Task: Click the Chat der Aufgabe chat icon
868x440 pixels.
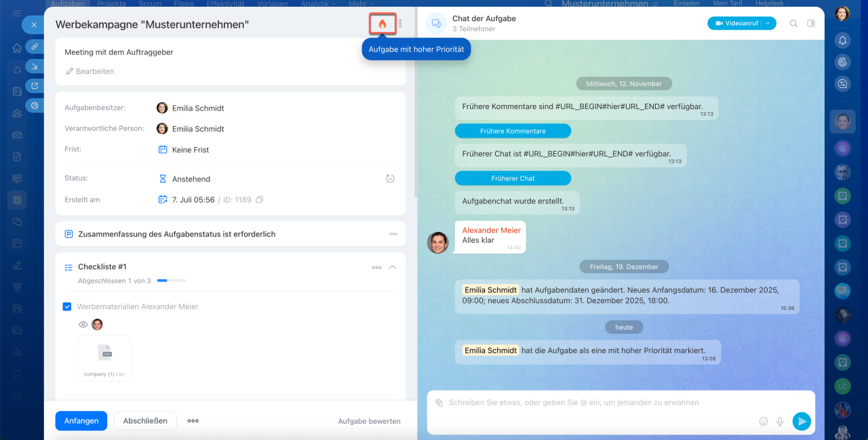Action: [436, 24]
